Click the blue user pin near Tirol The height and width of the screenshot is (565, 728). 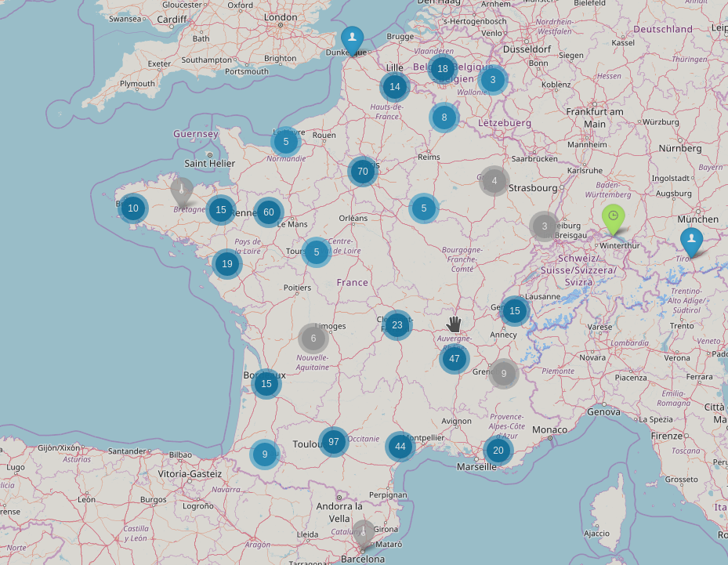click(691, 241)
